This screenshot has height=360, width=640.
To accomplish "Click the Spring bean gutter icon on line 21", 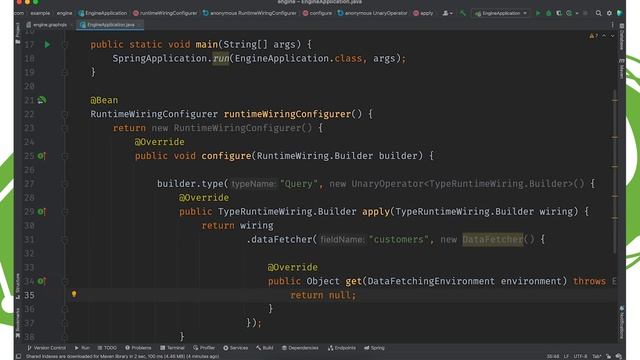I will 42,100.
